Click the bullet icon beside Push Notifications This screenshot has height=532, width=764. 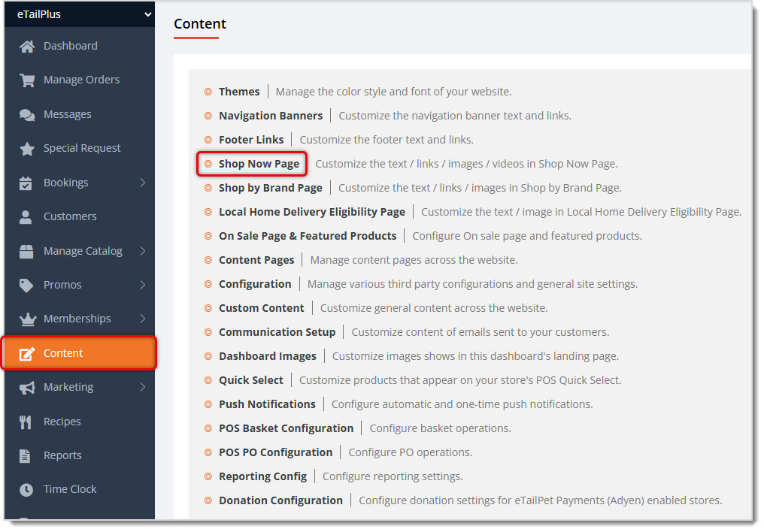point(208,404)
